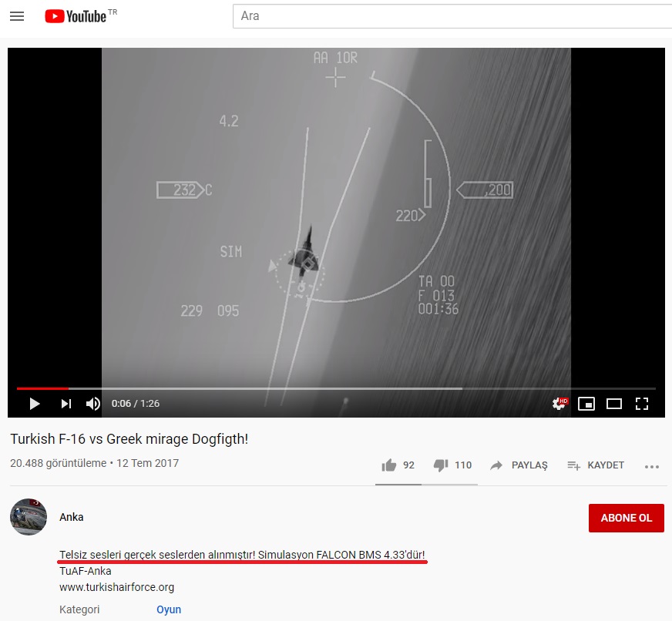
Task: Switch to theater mode
Action: pos(614,404)
